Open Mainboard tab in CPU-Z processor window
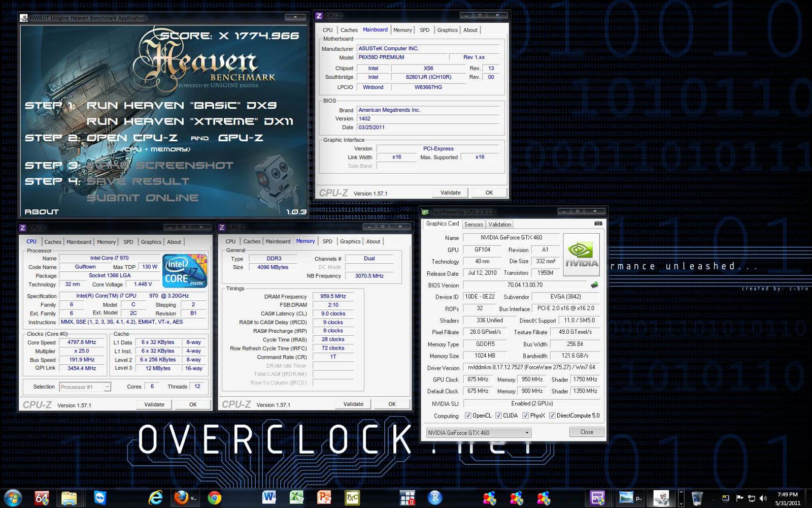 (x=79, y=242)
